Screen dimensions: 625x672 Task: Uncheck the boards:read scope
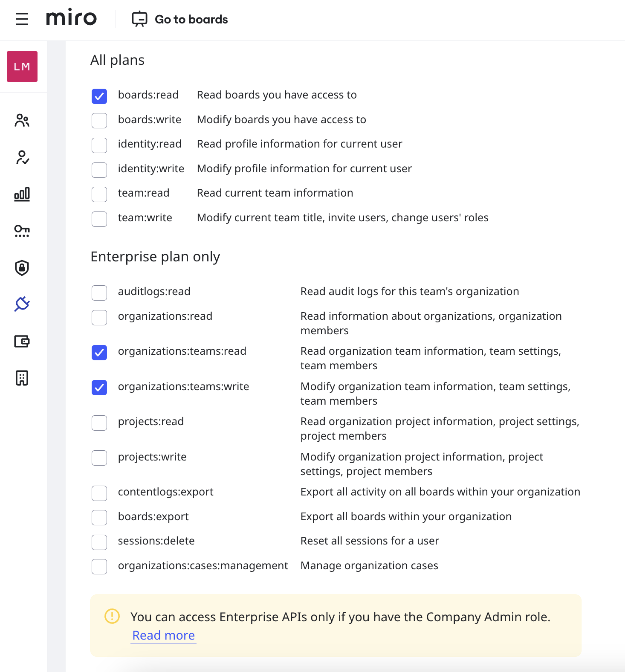point(99,96)
